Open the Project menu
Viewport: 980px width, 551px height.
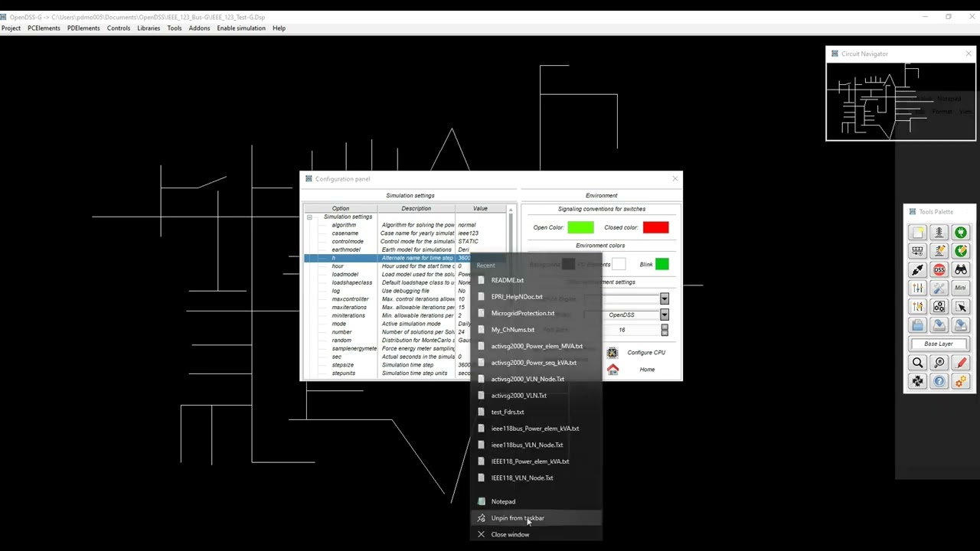[11, 28]
